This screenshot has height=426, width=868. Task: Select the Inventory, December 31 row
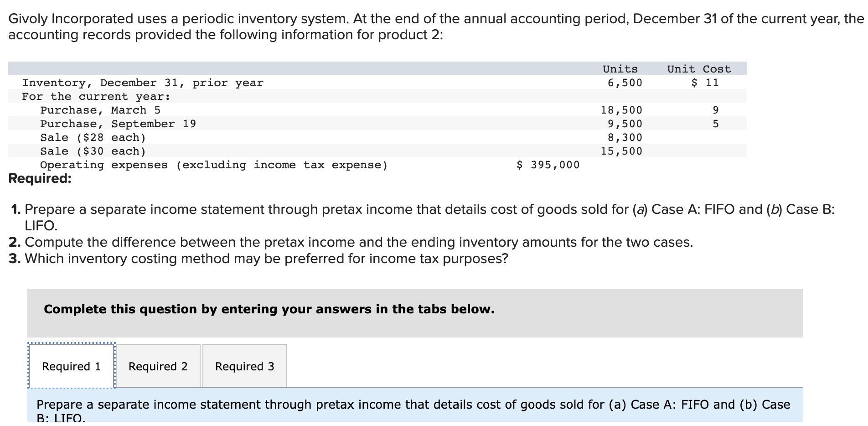pos(143,83)
